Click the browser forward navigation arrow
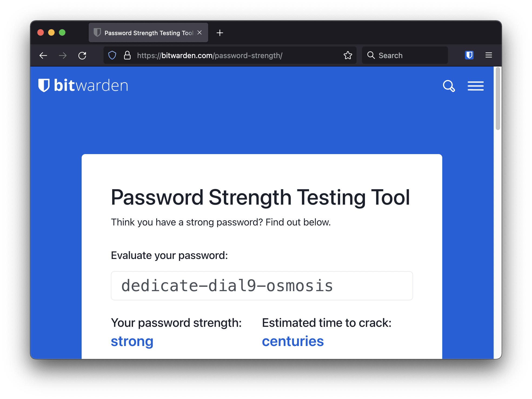The height and width of the screenshot is (399, 532). (x=62, y=55)
